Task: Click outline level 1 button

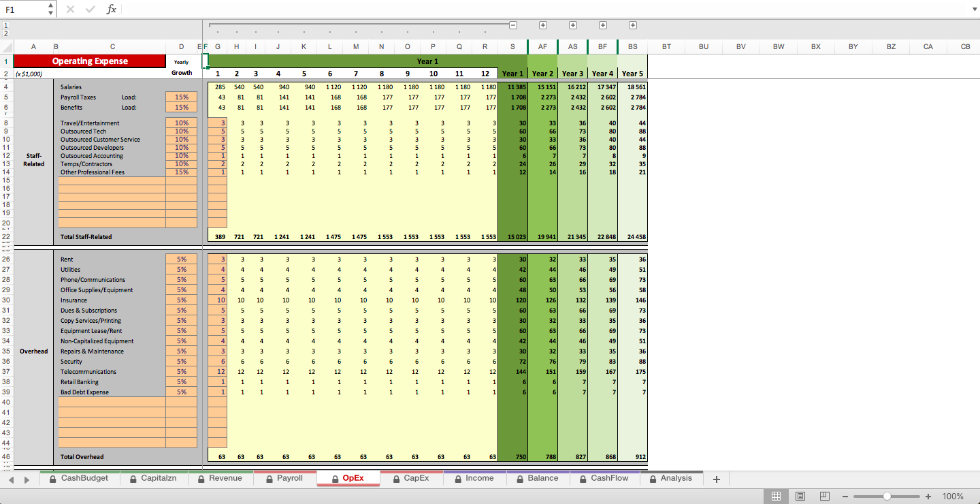Action: (6, 25)
